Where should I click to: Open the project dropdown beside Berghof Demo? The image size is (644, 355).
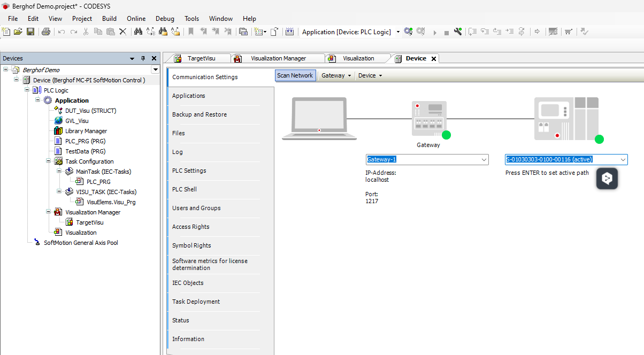[x=156, y=70]
